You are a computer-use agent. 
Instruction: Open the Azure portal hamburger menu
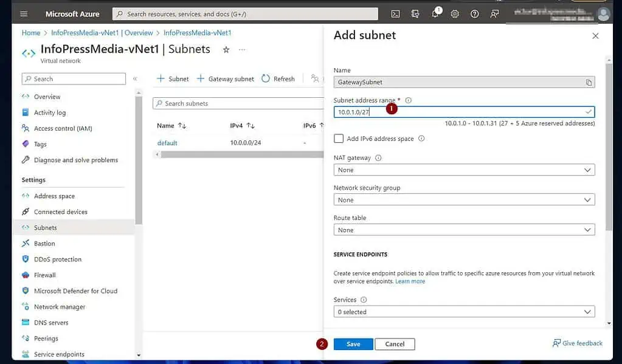click(x=24, y=13)
